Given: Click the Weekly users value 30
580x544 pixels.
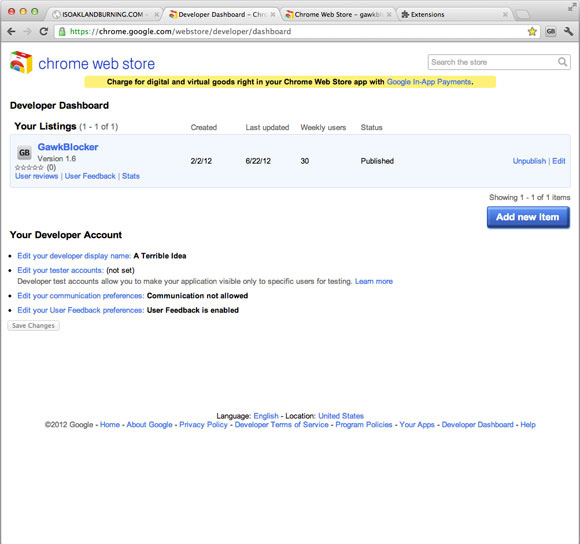Looking at the screenshot, I should [x=305, y=161].
